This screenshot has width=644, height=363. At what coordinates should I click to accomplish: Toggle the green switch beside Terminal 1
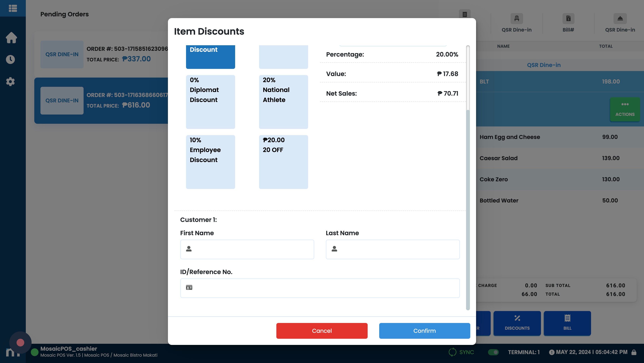(493, 352)
